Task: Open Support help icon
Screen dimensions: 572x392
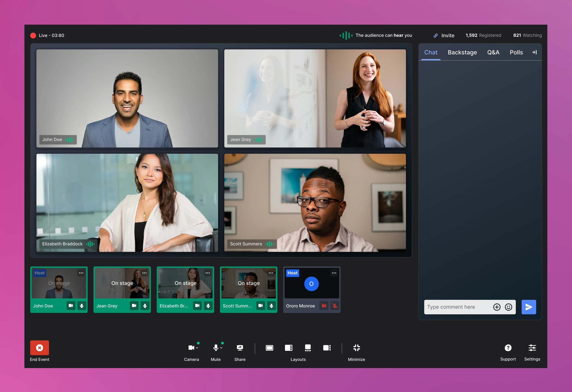Action: (x=508, y=347)
